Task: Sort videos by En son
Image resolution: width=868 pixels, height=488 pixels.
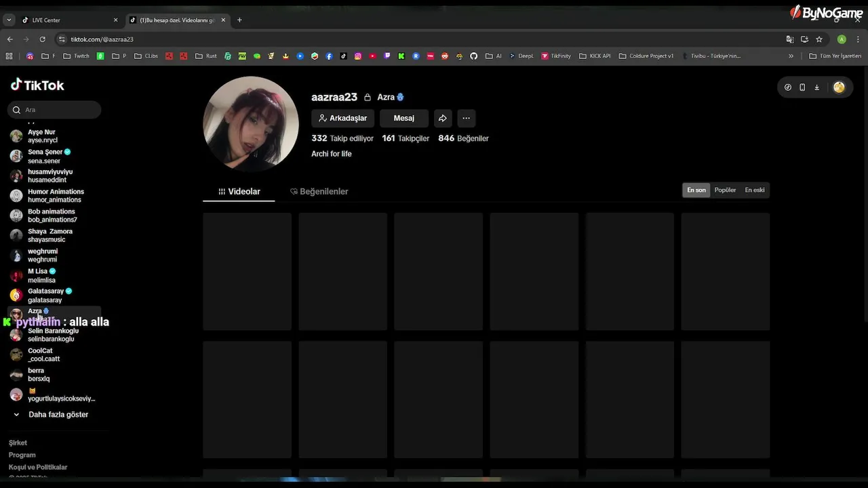Action: click(696, 190)
